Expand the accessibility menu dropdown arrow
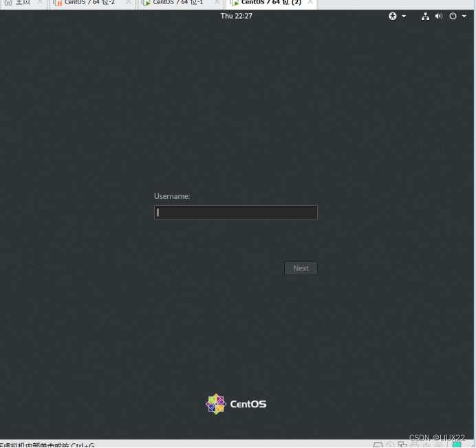The image size is (476, 448). click(x=404, y=16)
